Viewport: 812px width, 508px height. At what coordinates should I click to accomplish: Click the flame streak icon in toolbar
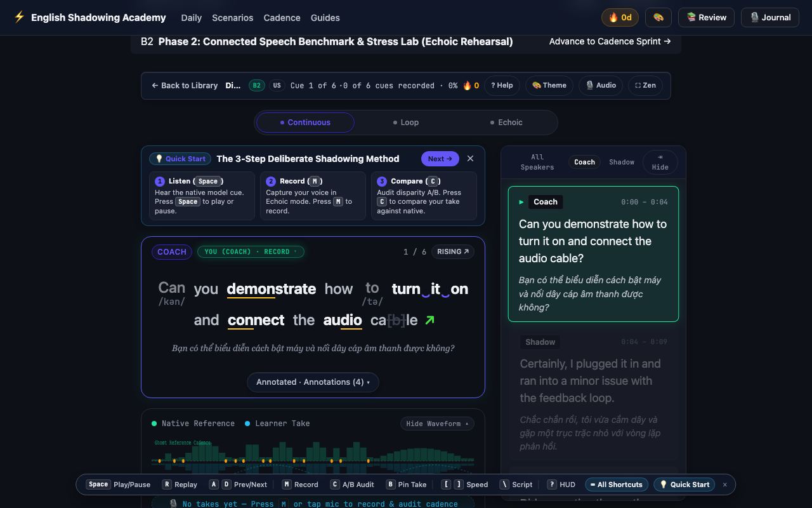471,86
